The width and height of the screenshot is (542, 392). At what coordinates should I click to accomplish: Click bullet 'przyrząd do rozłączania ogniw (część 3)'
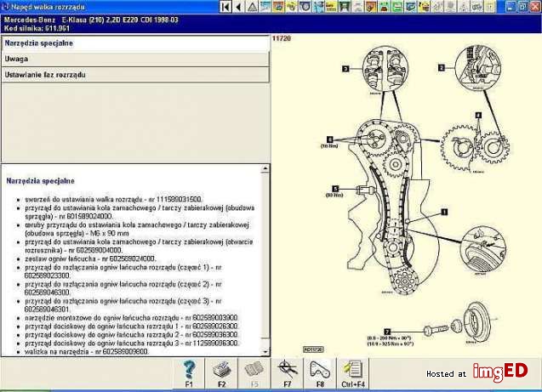[123, 305]
